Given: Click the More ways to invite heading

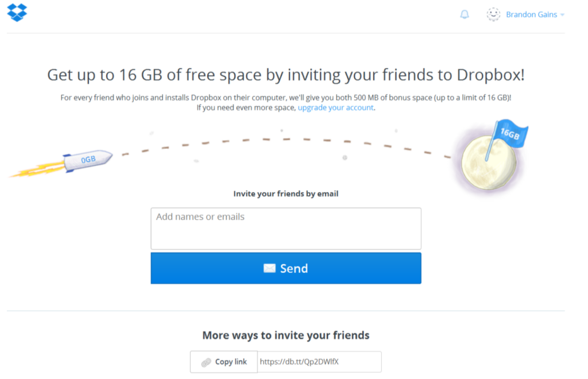Looking at the screenshot, I should point(286,335).
